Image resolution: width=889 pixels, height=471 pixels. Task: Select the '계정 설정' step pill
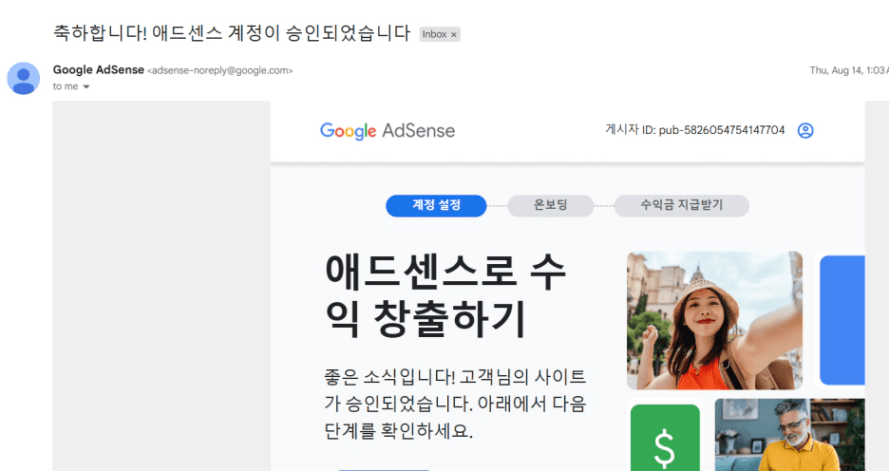pos(436,205)
